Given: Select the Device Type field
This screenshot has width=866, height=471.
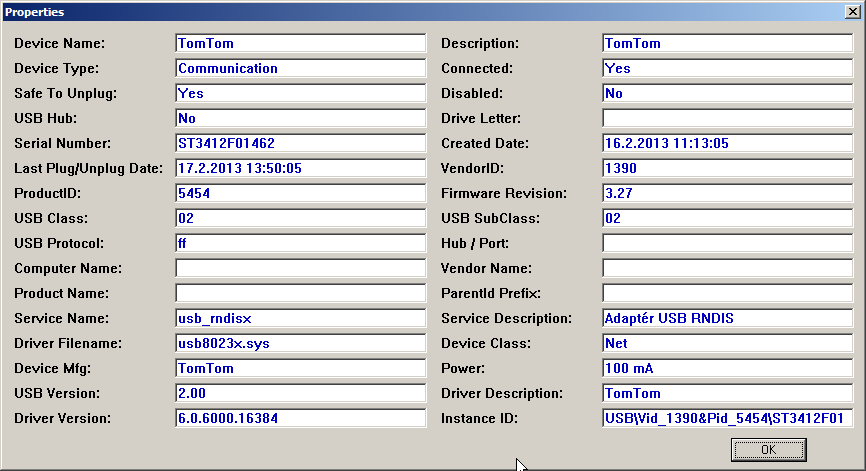Looking at the screenshot, I should click(x=301, y=69).
